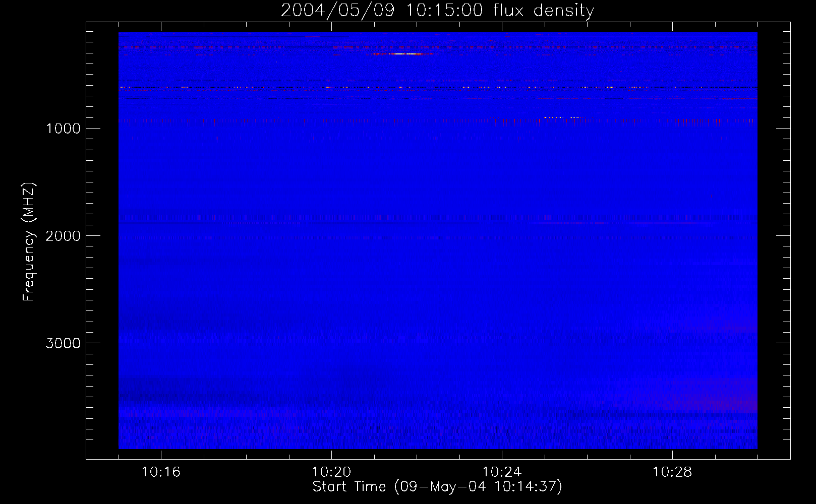Select the "Frequency (MHZ)" axis label
The image size is (816, 504).
[29, 242]
